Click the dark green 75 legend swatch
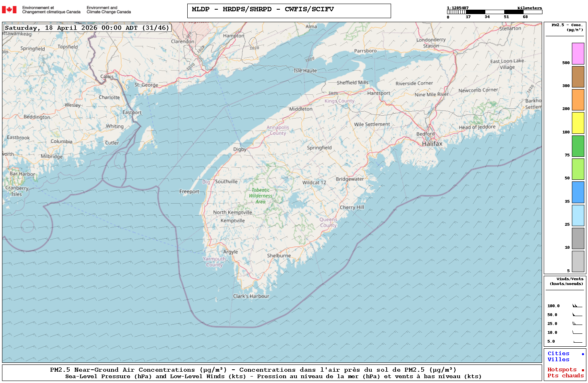The width and height of the screenshot is (588, 383). [x=578, y=146]
